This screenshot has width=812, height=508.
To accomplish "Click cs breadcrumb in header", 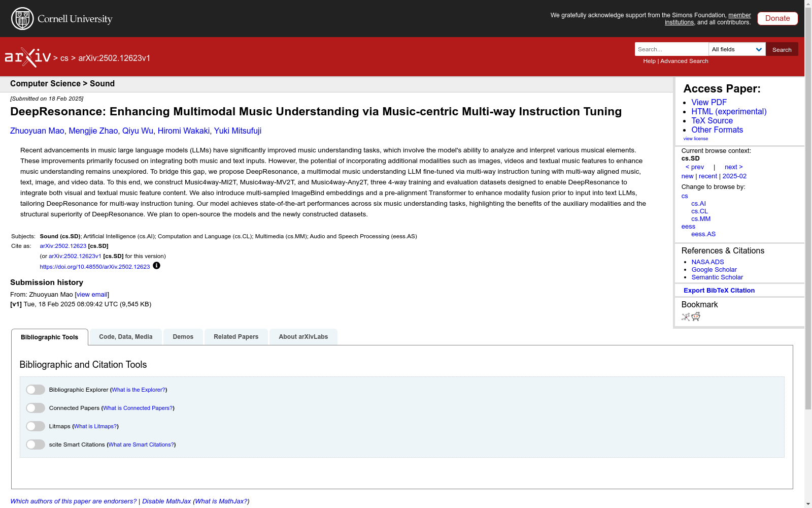I will (x=64, y=58).
